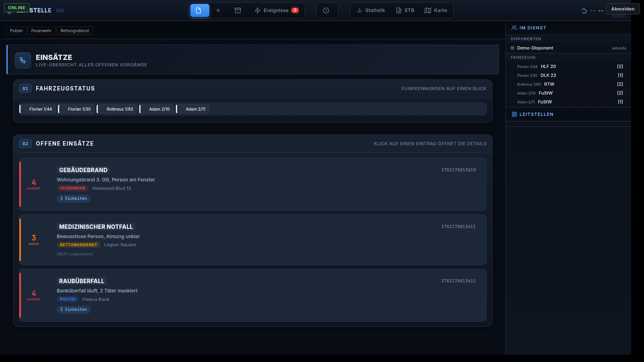
Task: Click the '2 Einheiten' badge
Action: (74, 310)
